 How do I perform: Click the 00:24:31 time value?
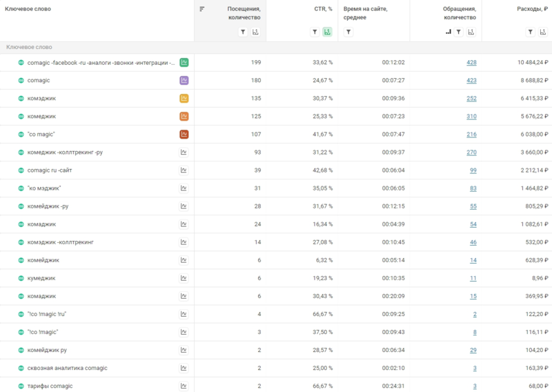(x=393, y=386)
